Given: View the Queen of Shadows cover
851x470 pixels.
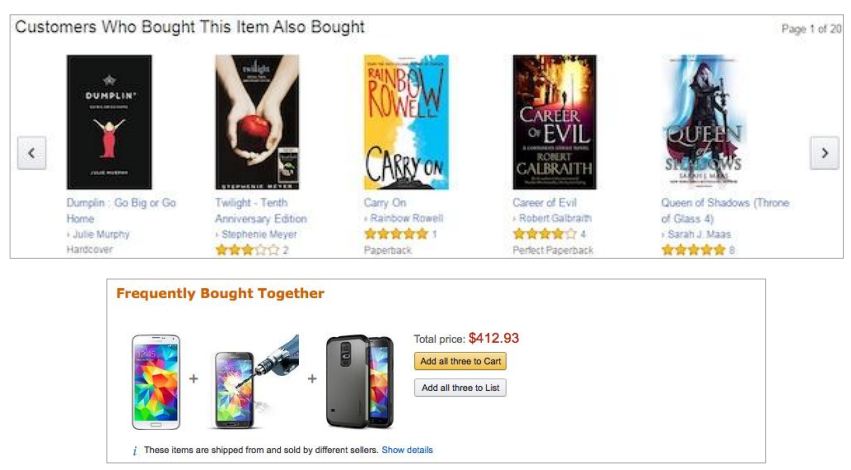Looking at the screenshot, I should [704, 122].
